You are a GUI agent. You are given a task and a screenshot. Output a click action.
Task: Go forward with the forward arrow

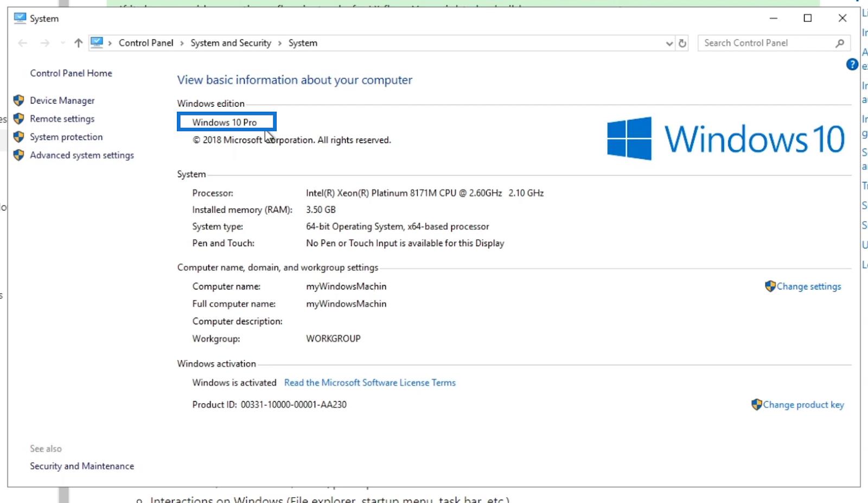(x=45, y=43)
